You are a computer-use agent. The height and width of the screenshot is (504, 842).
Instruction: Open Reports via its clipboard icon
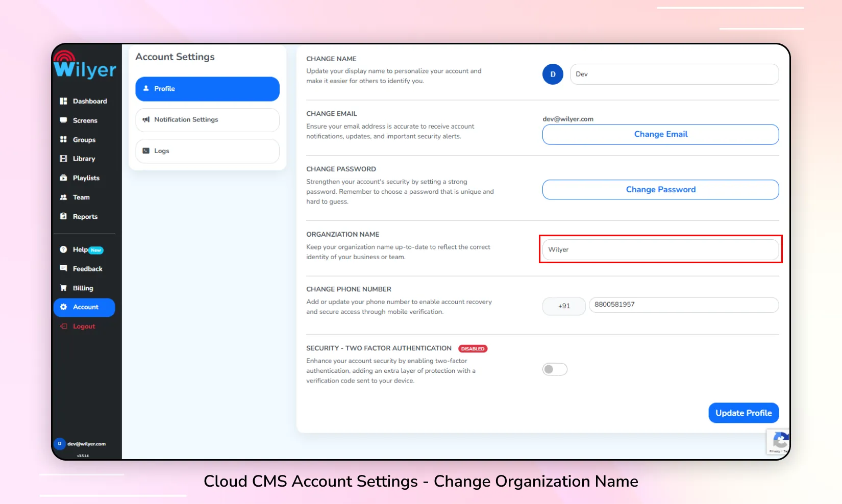63,216
